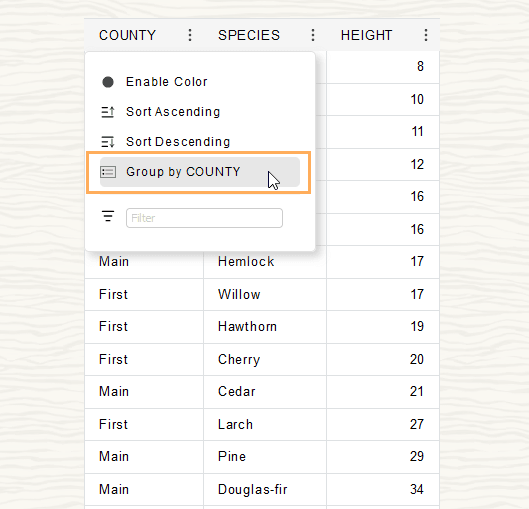Sort COUNTY column ascending
The image size is (529, 509).
pos(173,112)
